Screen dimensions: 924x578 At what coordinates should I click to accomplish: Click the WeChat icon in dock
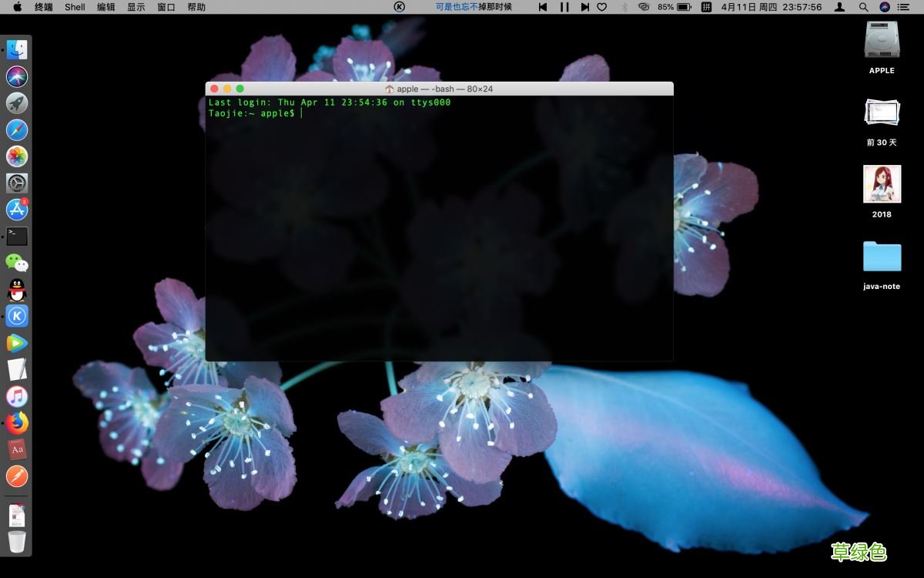(17, 263)
